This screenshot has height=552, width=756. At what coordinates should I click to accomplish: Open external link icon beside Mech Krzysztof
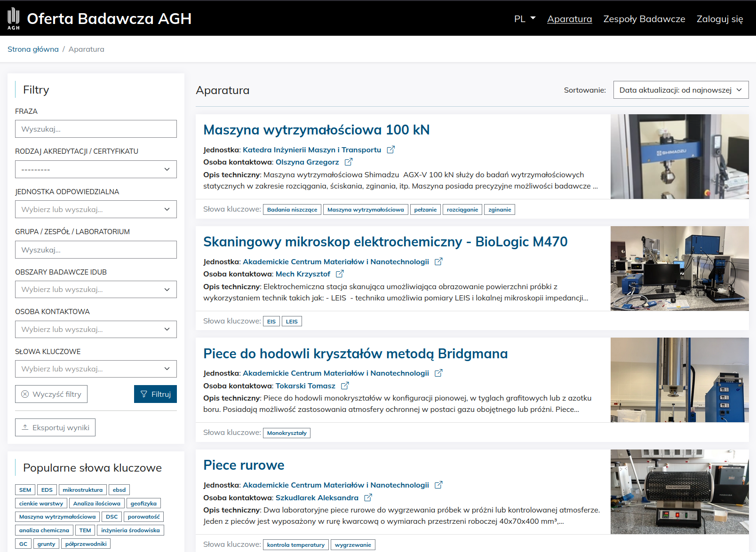tap(340, 274)
